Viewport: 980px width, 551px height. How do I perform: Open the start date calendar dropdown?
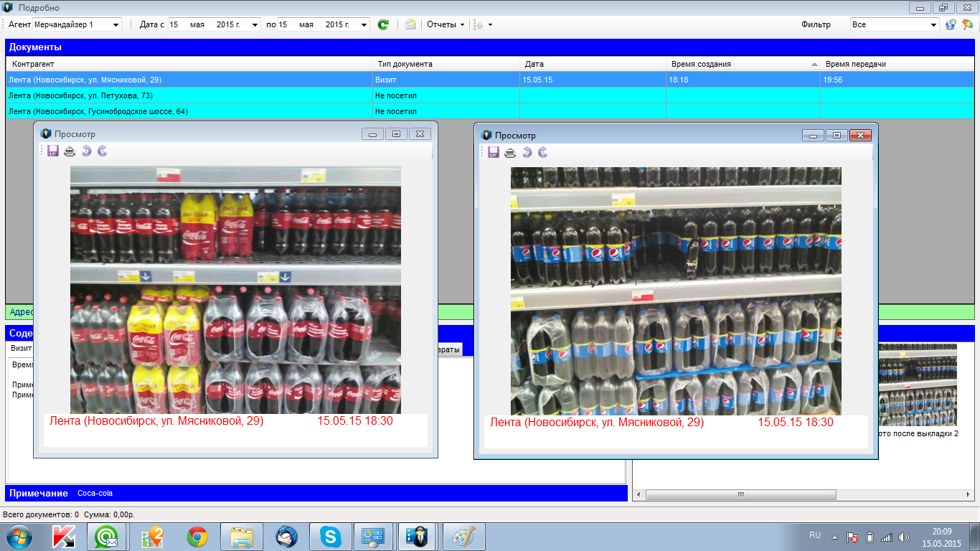pyautogui.click(x=255, y=25)
